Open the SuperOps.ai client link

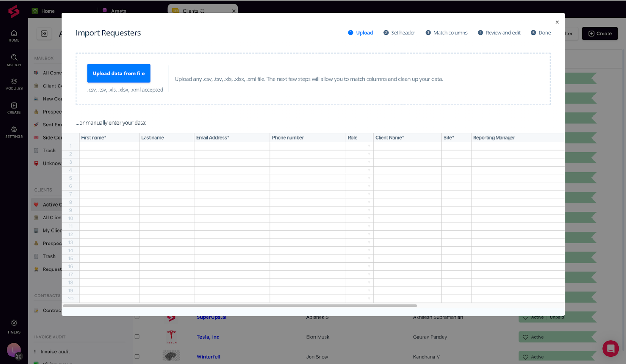211,317
